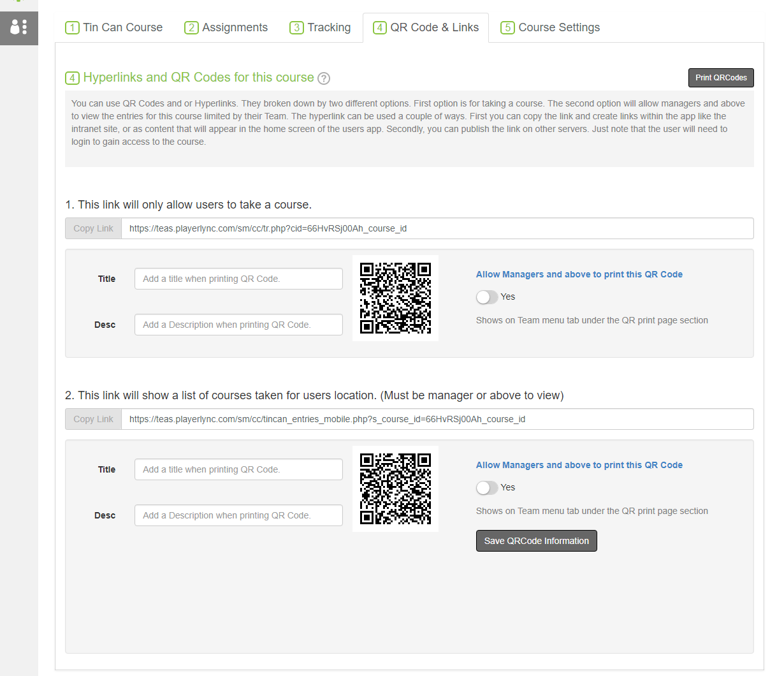Viewport: 784px width, 676px height.
Task: Open the team members sidebar icon
Action: 18,27
